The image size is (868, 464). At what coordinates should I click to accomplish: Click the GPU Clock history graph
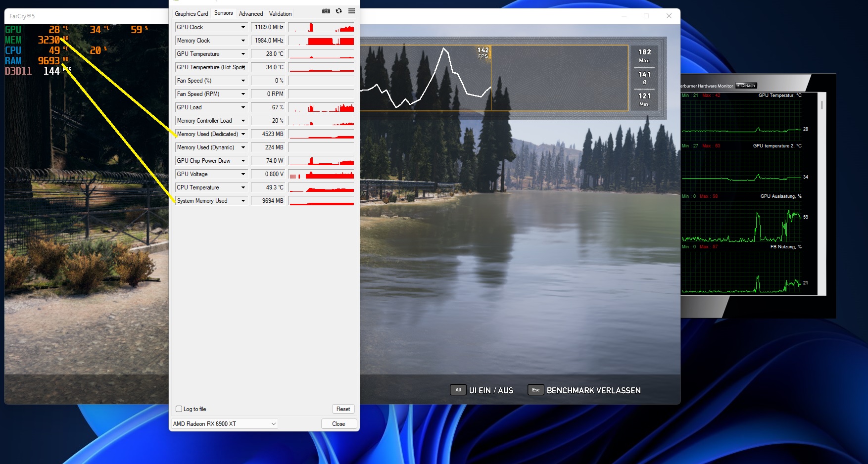tap(321, 27)
